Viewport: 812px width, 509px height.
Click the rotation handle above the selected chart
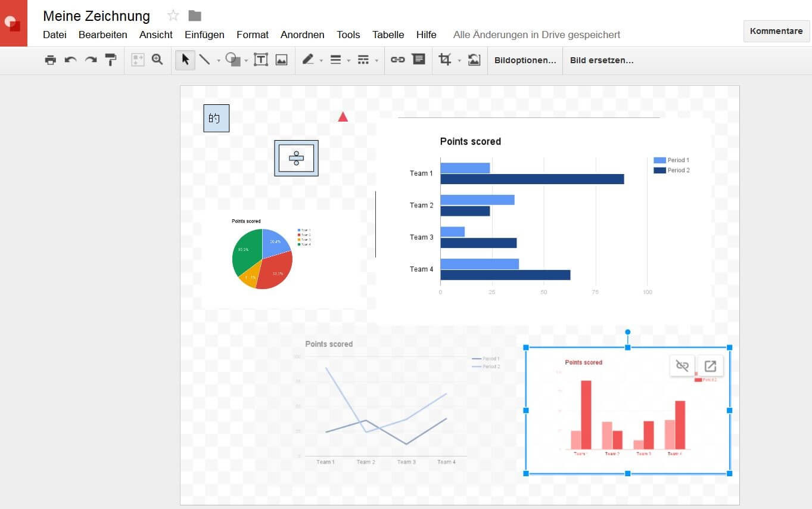[627, 332]
